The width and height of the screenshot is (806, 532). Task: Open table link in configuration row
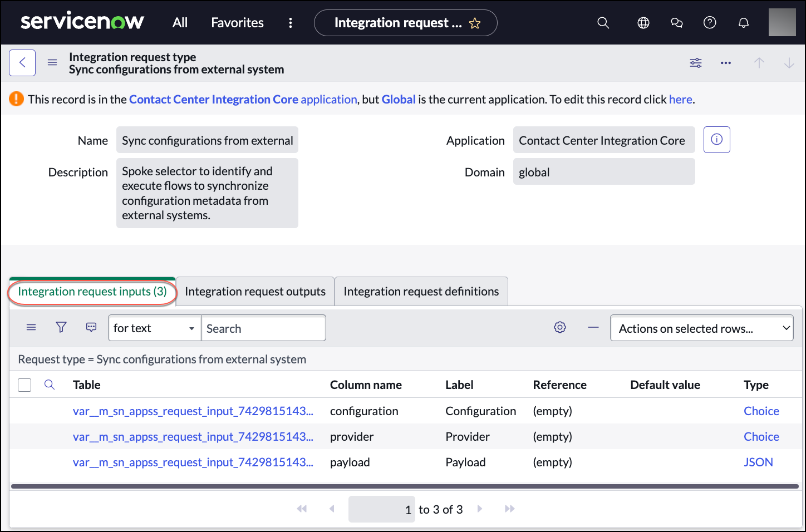point(193,411)
